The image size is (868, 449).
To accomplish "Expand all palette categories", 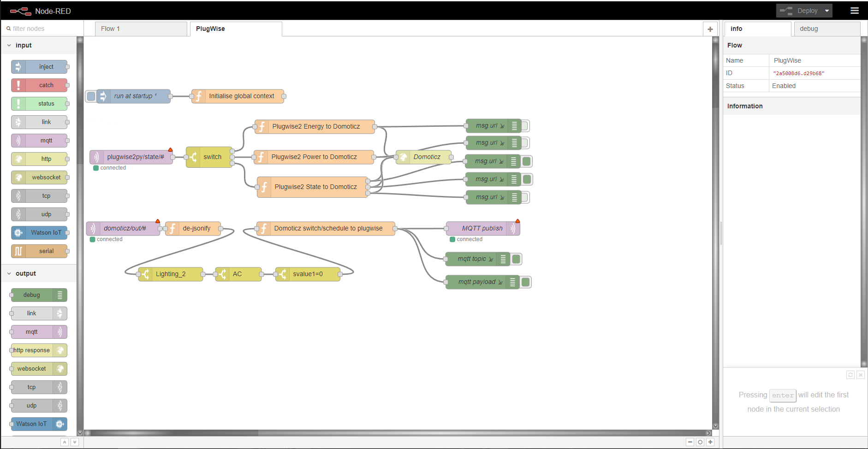I will (x=75, y=442).
